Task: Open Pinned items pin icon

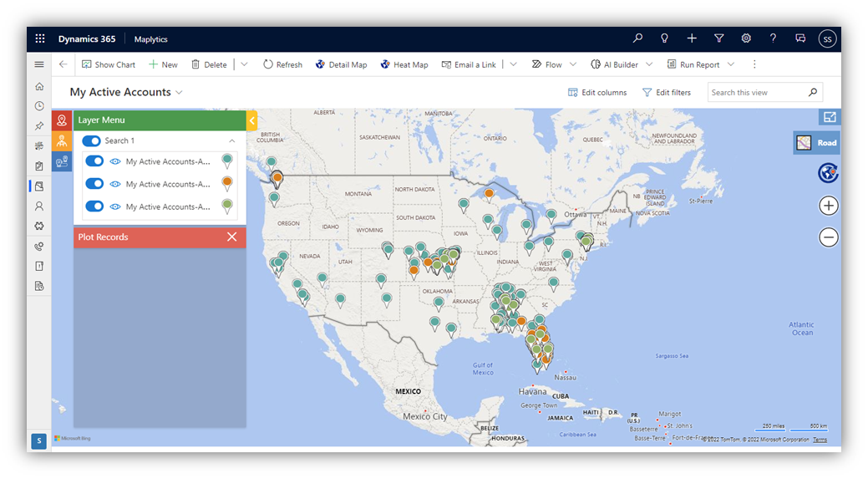Action: (x=38, y=125)
